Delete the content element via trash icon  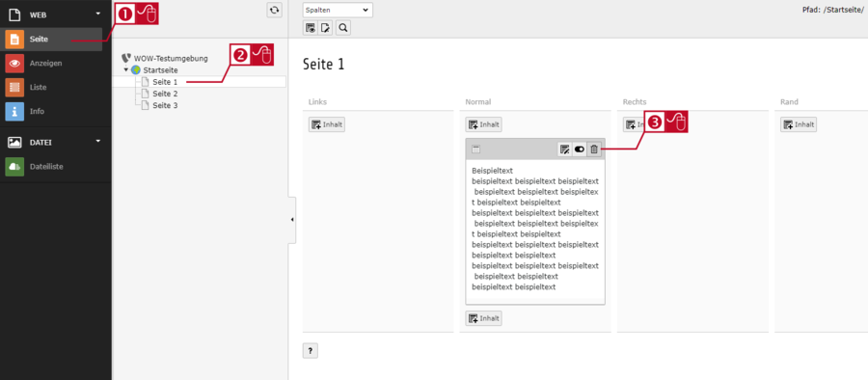tap(594, 149)
